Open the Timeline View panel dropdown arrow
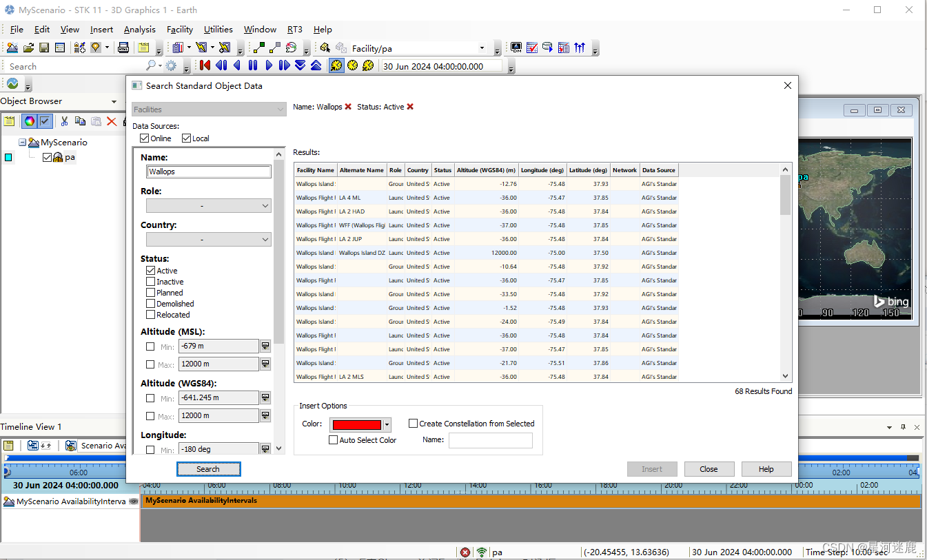 (x=890, y=427)
